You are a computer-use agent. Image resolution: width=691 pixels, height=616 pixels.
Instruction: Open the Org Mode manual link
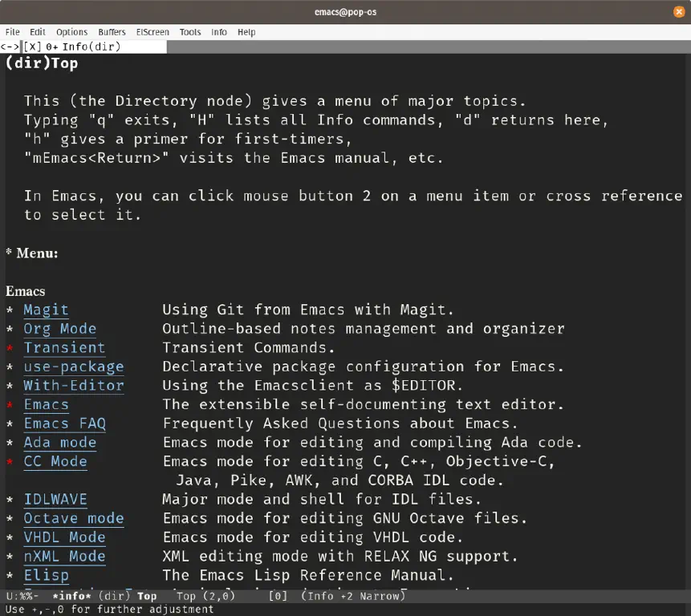(x=60, y=328)
